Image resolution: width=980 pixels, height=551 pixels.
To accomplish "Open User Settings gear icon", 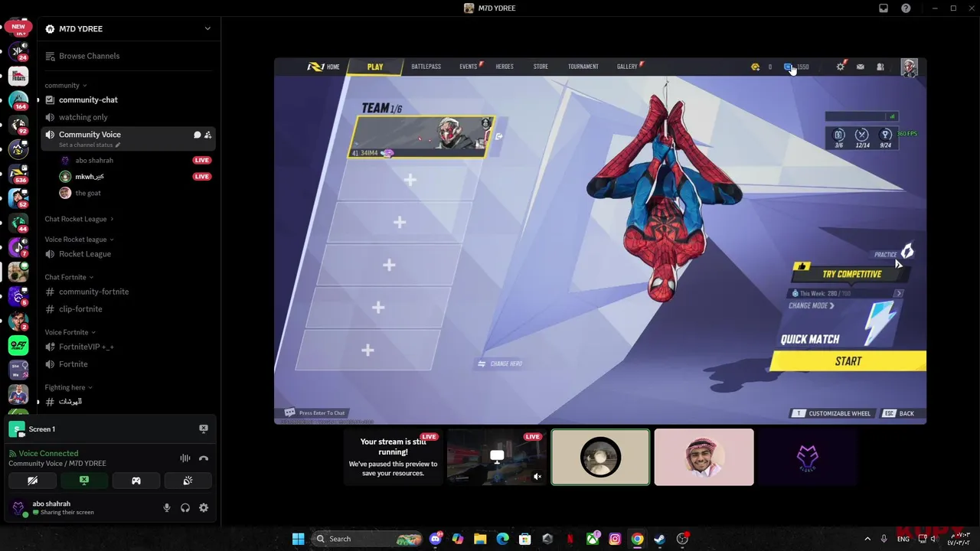I will pos(204,507).
